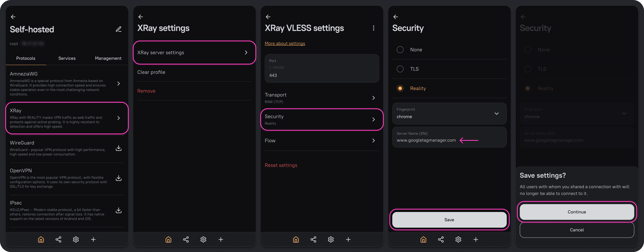Image resolution: width=644 pixels, height=252 pixels.
Task: Click Cancel in Save settings dialog
Action: [x=577, y=230]
